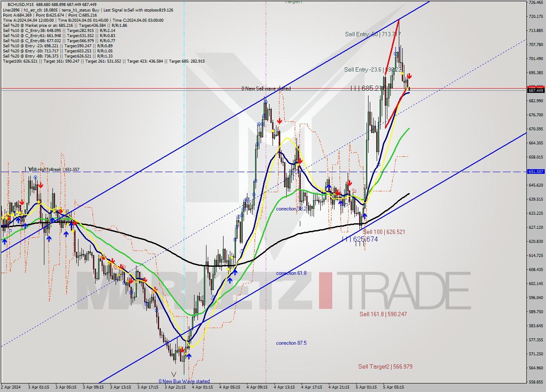Click the '0 New Sell wave started' label
Viewport: 546px width, 392px height.
266,89
